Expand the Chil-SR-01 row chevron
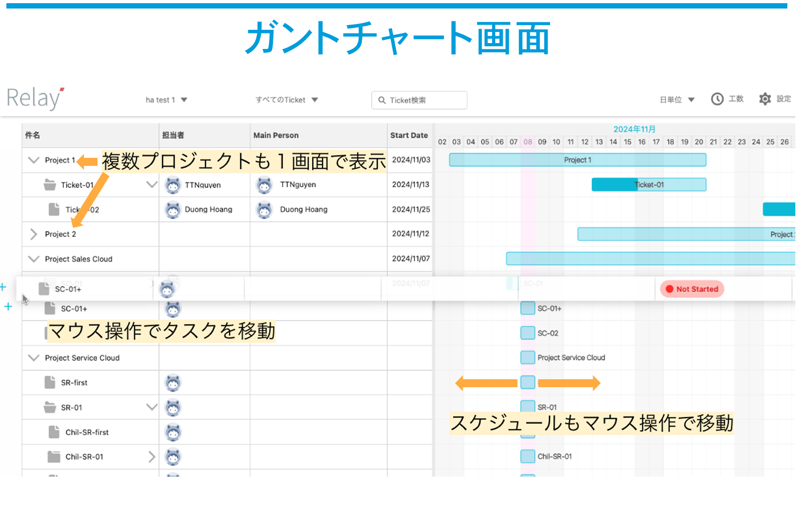Viewport: 798px width, 532px height. [x=152, y=457]
